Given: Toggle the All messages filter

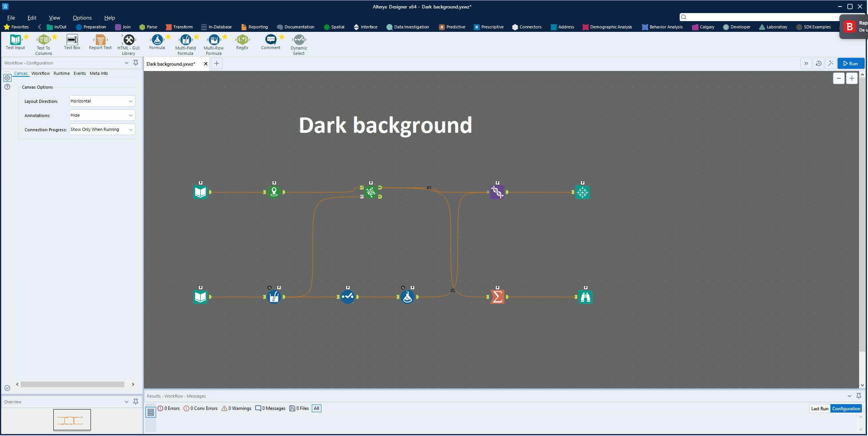Looking at the screenshot, I should click(x=316, y=408).
